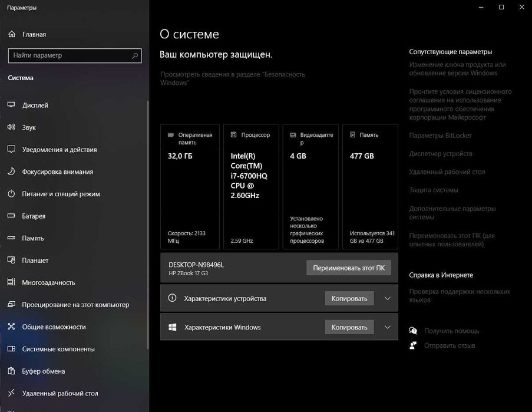Click the Clipboard icon in sidebar
Viewport: 532px width, 412px height.
pos(11,371)
